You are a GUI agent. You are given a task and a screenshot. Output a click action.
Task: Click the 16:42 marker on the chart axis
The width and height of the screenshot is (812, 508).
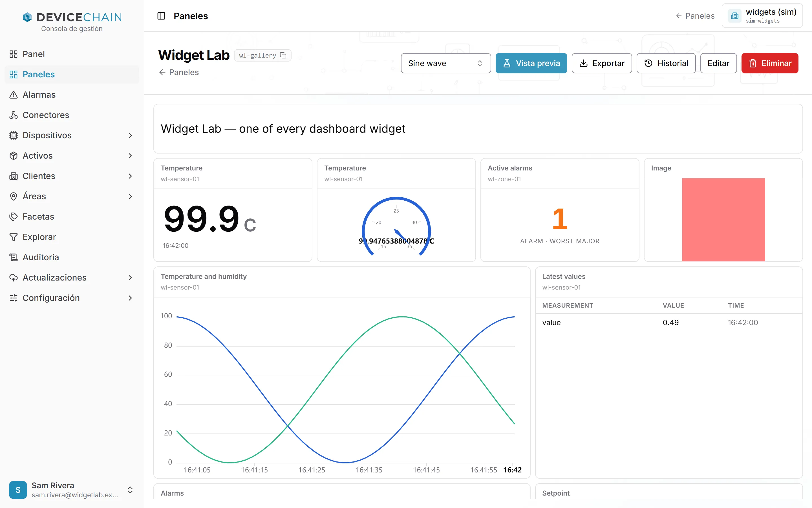coord(512,470)
